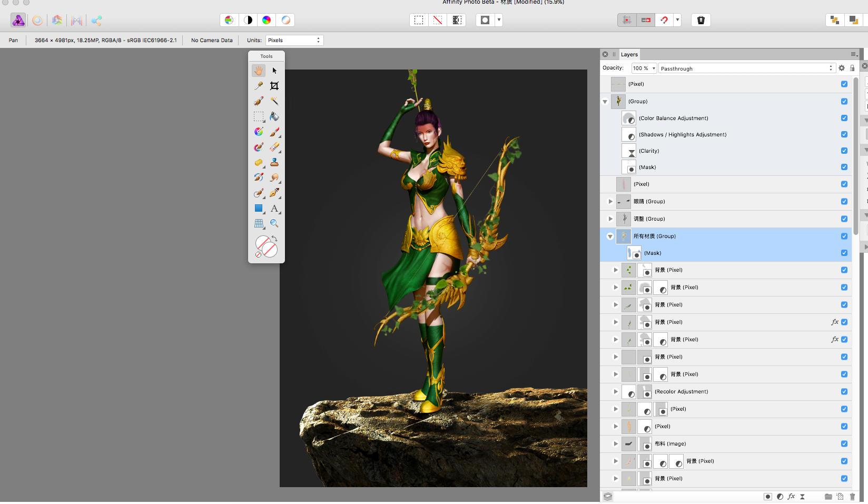Open the Photo persona icon

point(18,20)
